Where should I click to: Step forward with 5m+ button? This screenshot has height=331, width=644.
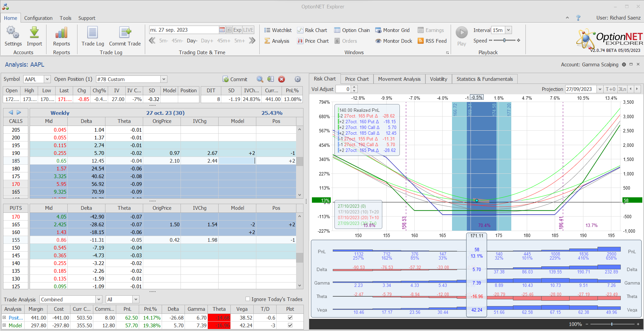[x=240, y=41]
